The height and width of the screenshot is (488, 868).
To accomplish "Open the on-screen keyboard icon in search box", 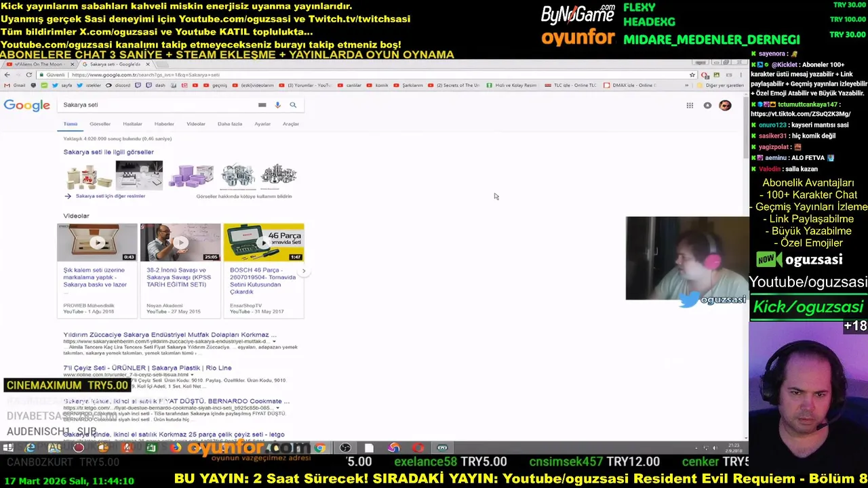I will click(x=262, y=105).
